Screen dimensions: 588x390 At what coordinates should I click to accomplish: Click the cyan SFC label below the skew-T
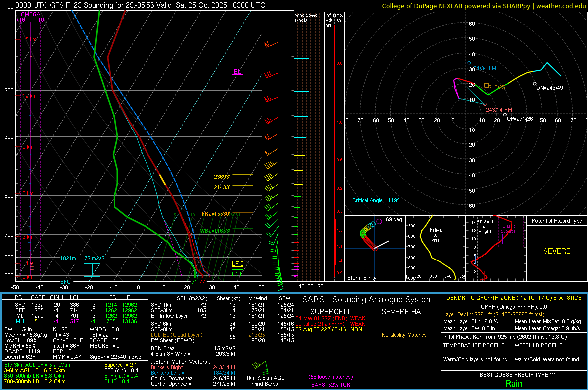pos(65,282)
